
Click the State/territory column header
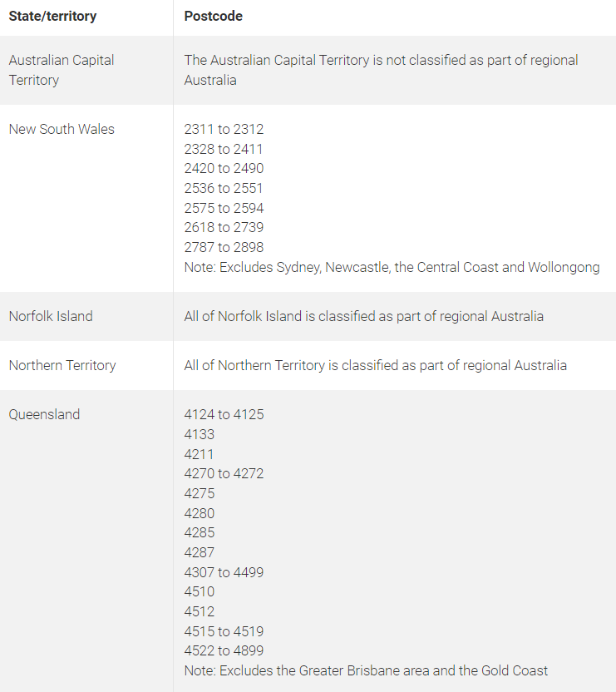point(52,17)
